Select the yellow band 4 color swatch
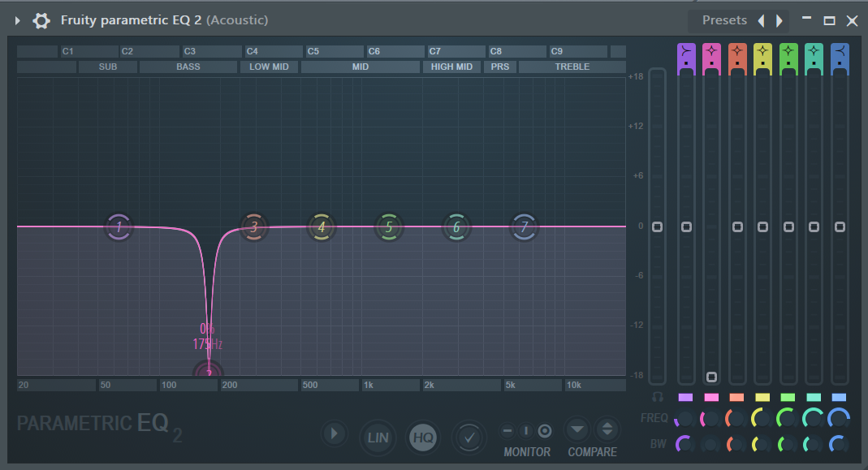The width and height of the screenshot is (868, 470). (x=762, y=398)
